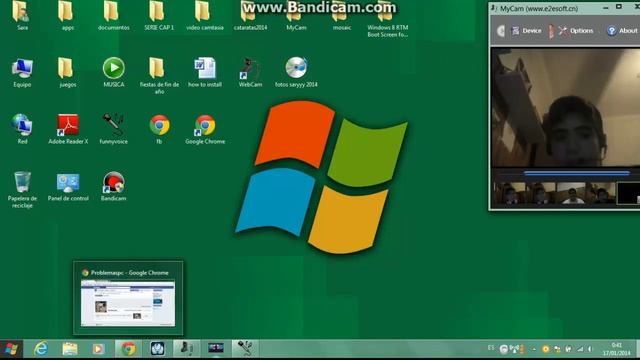
Task: Click the ES language indicator in tray
Action: [491, 348]
